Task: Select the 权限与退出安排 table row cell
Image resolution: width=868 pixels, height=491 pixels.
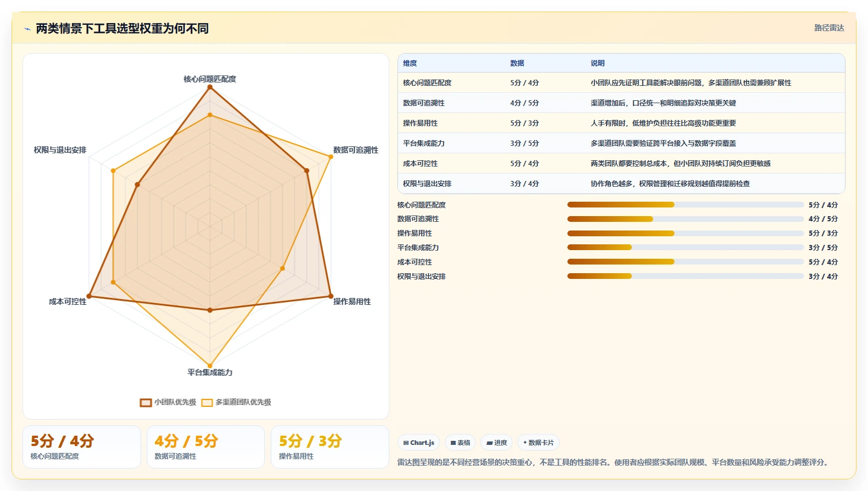Action: point(427,184)
